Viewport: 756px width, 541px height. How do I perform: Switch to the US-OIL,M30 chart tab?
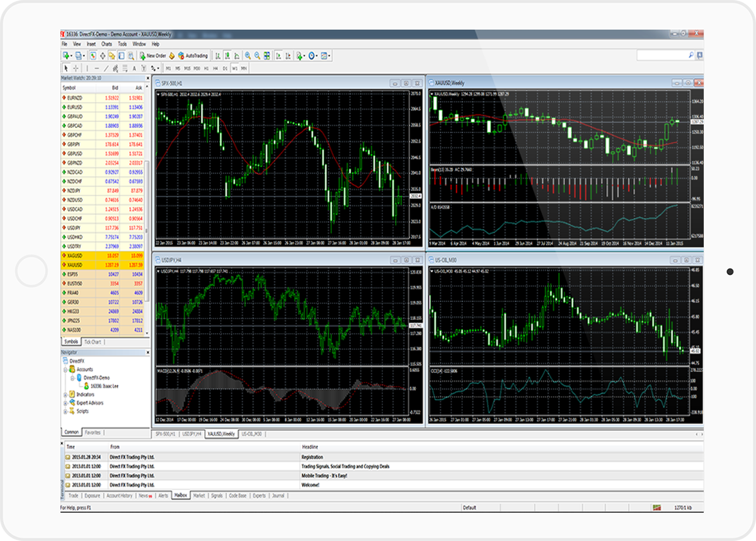click(252, 434)
